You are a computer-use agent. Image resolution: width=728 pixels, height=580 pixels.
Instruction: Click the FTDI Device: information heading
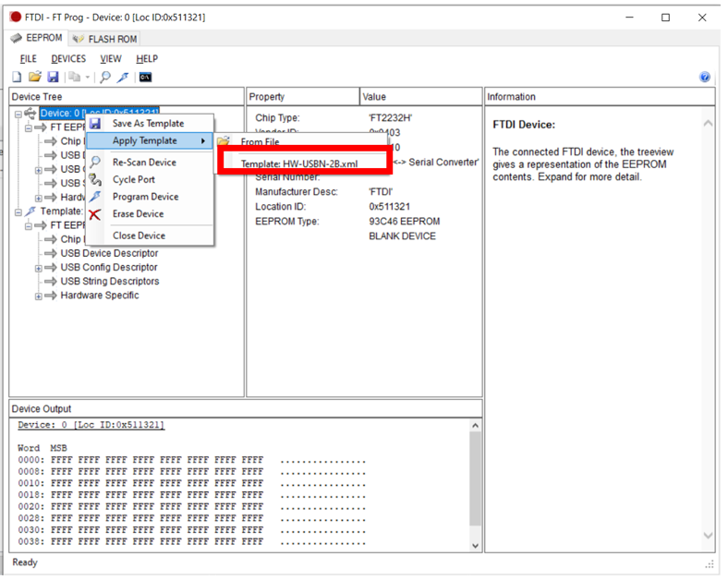click(x=524, y=125)
